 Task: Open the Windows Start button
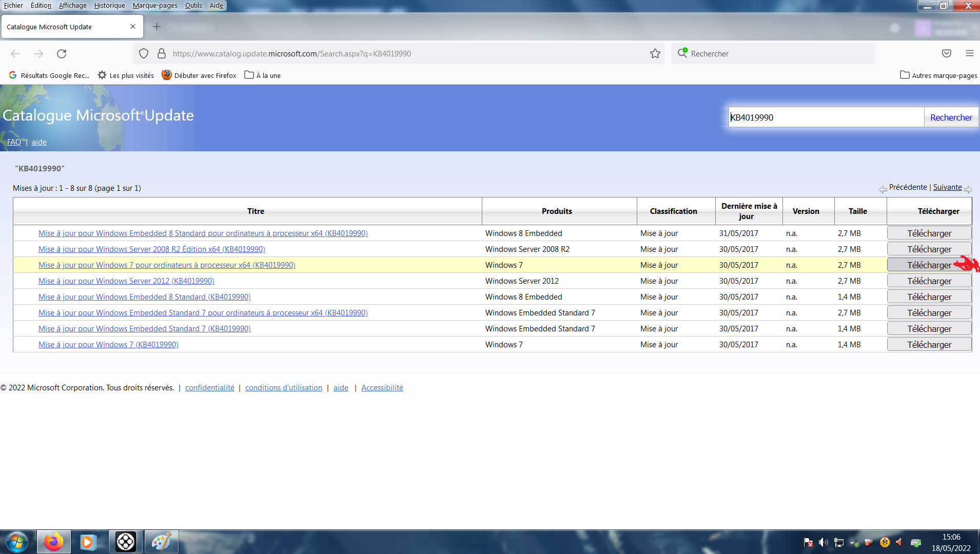click(16, 542)
